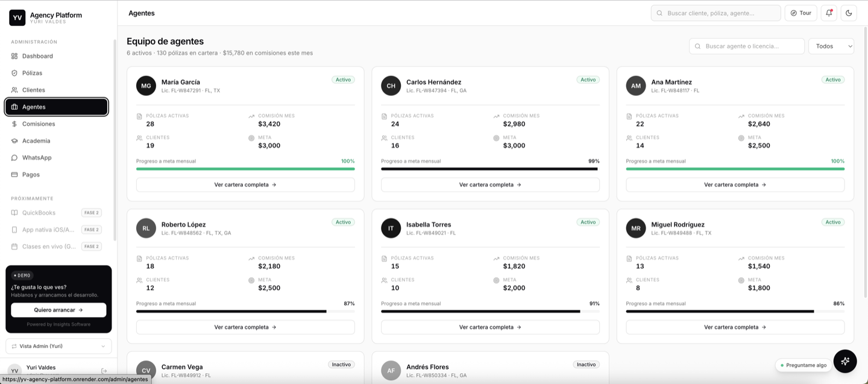Click the Buscar agente o licencia field
Image resolution: width=868 pixels, height=384 pixels.
click(747, 46)
